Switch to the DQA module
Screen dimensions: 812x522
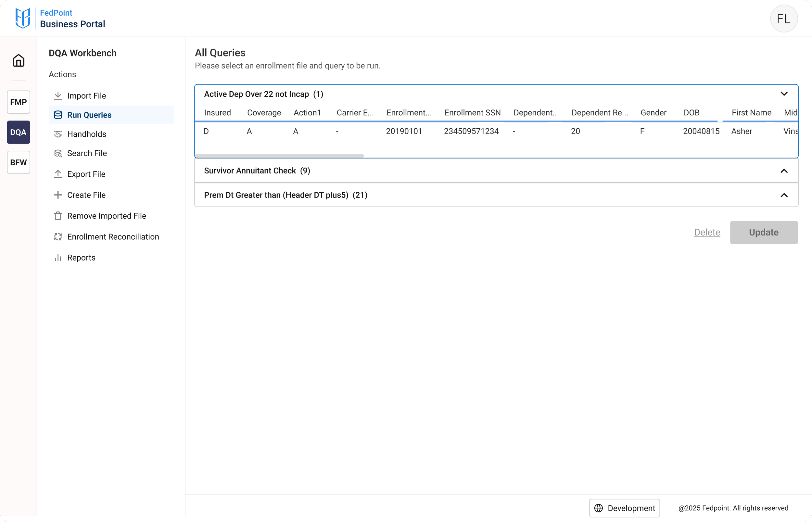(x=18, y=132)
